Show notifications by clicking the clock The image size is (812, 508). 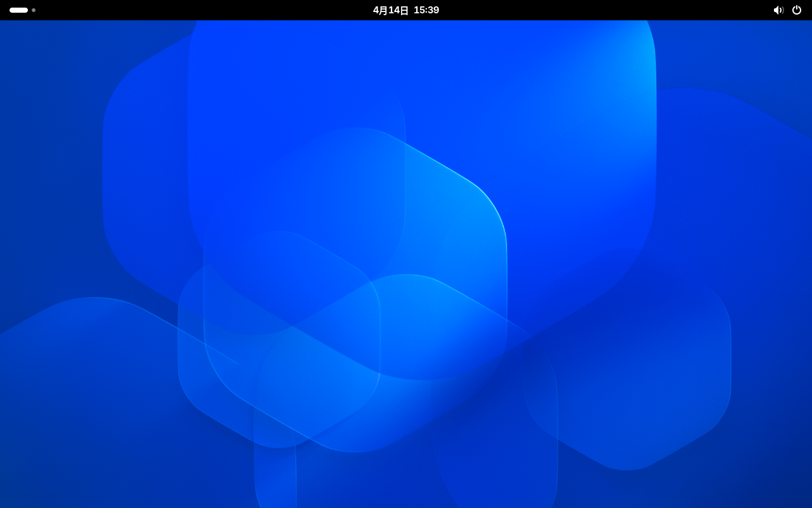(406, 10)
